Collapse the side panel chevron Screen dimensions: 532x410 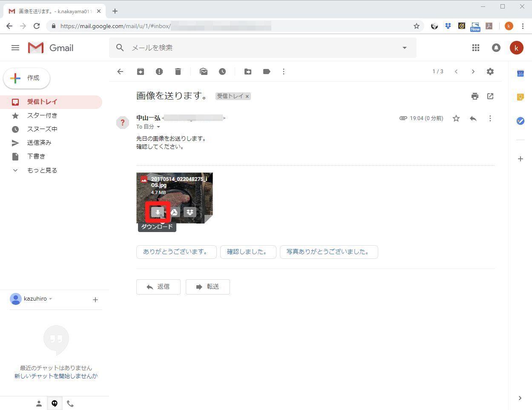tap(520, 398)
